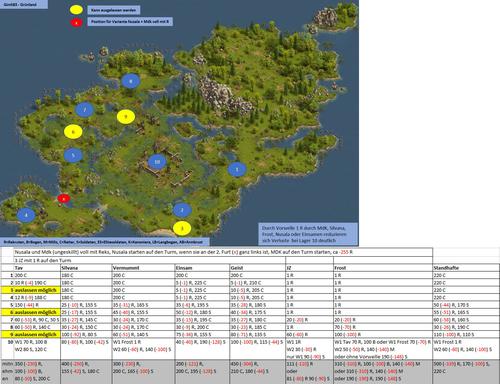Click the 'Standhafte' column header
500x384 pixels.
click(x=466, y=268)
